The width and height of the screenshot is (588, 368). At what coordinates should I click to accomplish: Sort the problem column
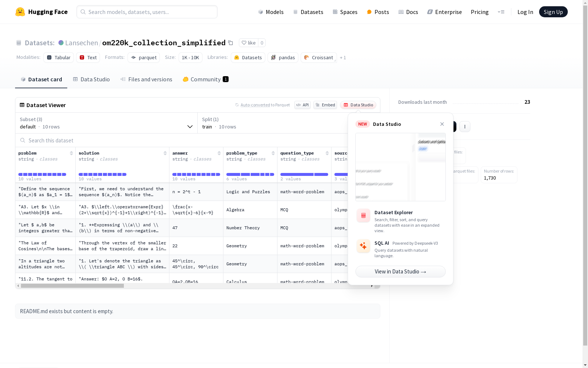coord(71,153)
